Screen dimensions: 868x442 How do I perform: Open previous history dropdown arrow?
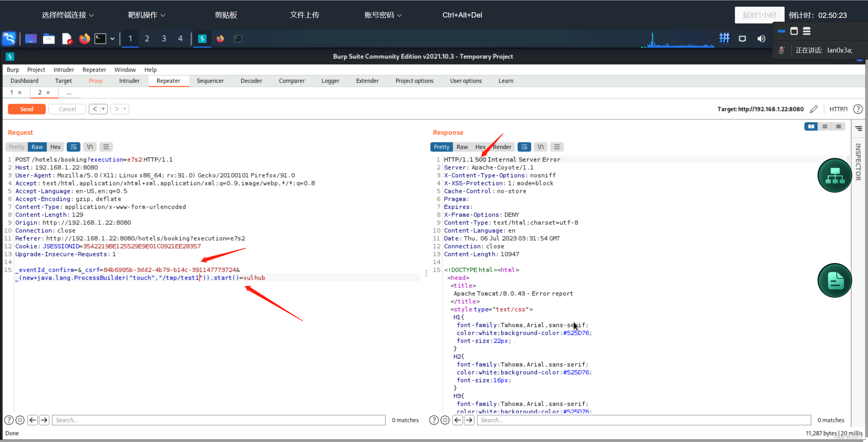(103, 109)
